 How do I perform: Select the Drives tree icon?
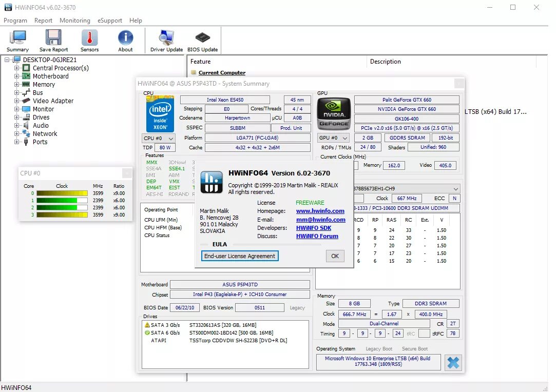click(x=26, y=117)
